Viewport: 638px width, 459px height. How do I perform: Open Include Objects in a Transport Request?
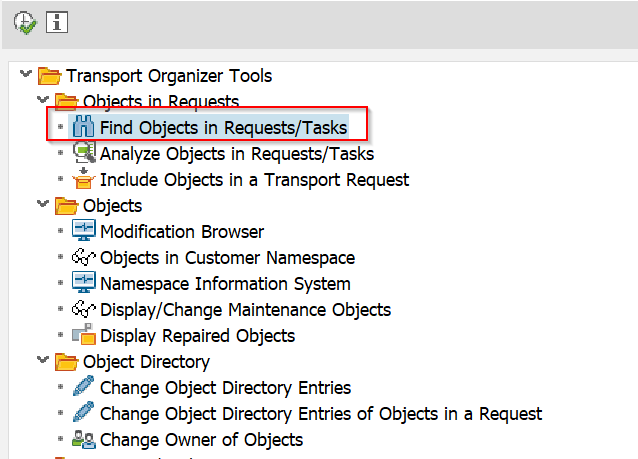pyautogui.click(x=254, y=180)
